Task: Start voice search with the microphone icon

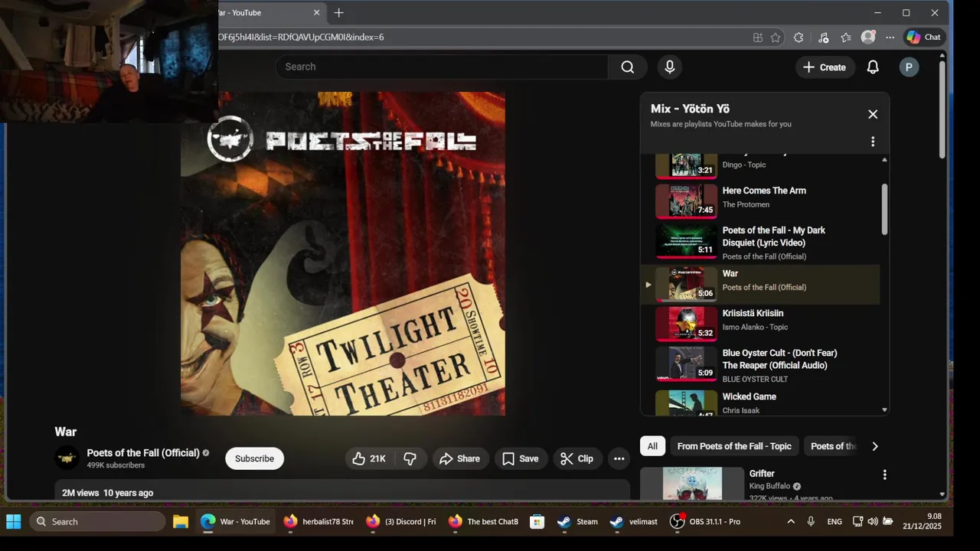Action: pos(670,67)
